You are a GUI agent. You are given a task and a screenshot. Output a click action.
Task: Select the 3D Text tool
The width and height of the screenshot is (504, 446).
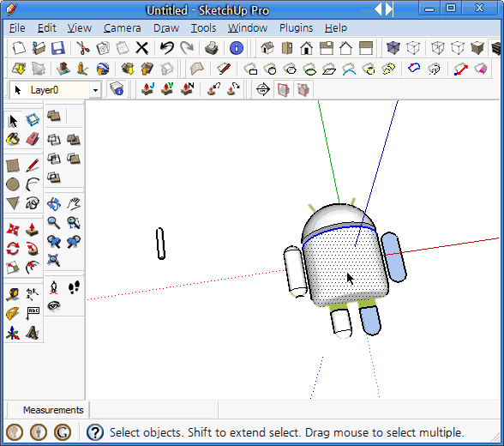pyautogui.click(x=33, y=333)
